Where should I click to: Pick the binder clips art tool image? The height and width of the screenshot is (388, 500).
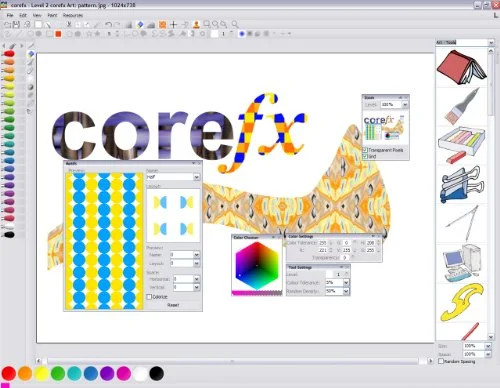click(462, 185)
